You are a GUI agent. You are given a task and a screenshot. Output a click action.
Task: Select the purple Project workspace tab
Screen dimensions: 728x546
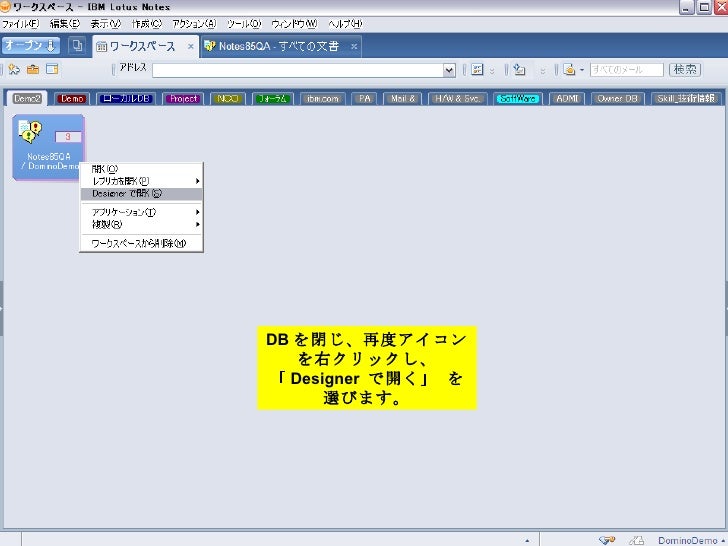(183, 98)
